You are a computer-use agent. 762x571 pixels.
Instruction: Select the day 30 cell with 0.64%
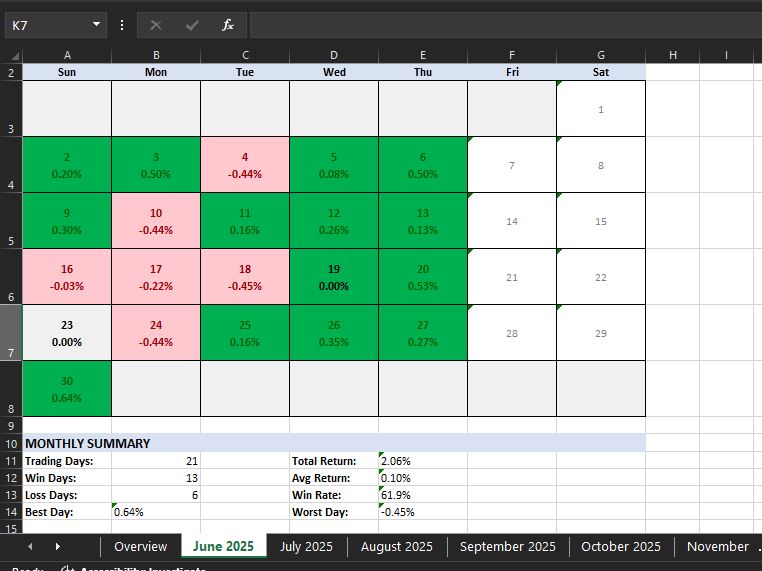(67, 389)
